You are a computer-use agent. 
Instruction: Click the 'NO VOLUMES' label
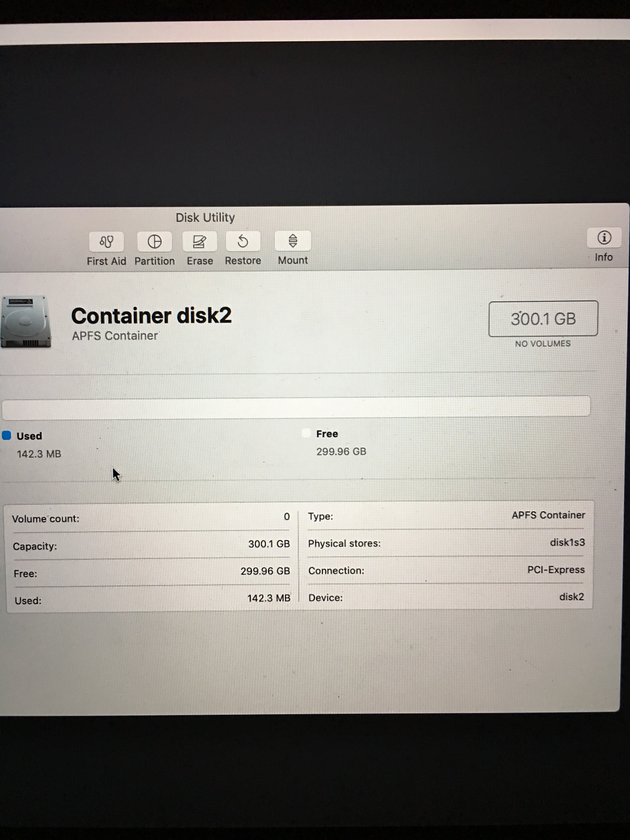[543, 343]
